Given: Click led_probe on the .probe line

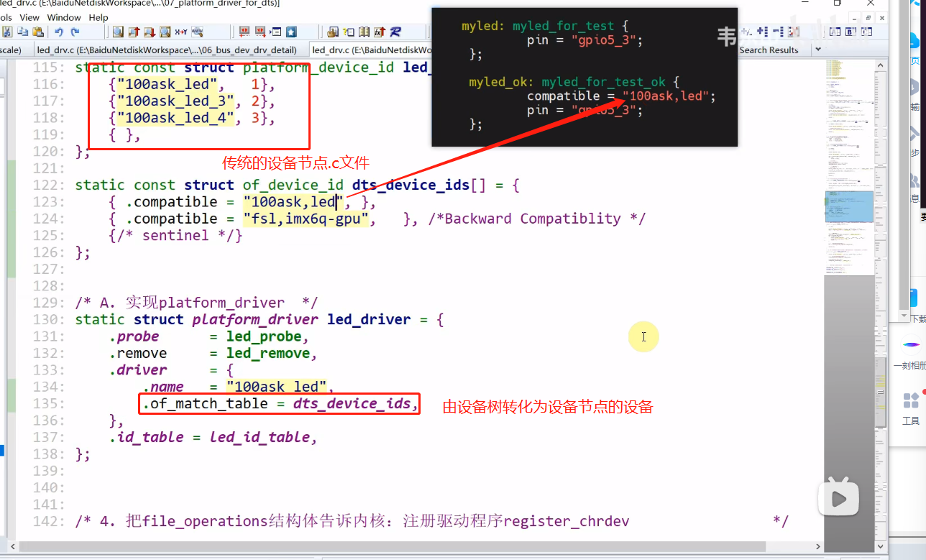Looking at the screenshot, I should pyautogui.click(x=264, y=336).
